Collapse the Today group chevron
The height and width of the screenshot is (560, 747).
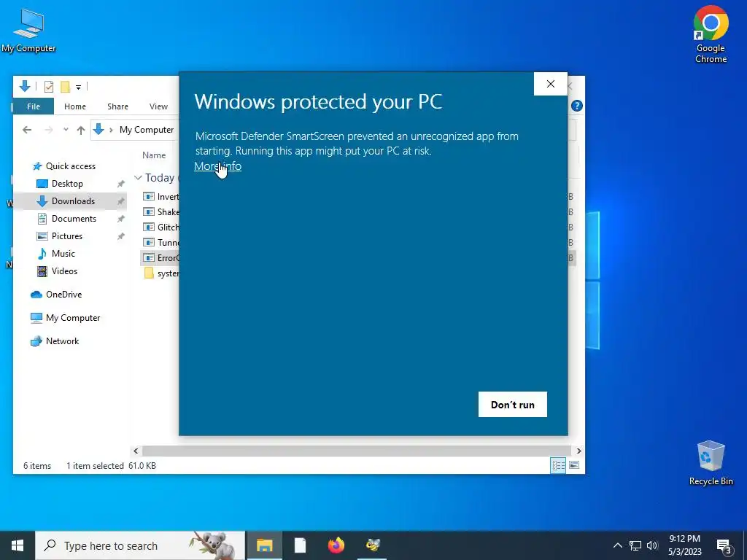point(138,178)
